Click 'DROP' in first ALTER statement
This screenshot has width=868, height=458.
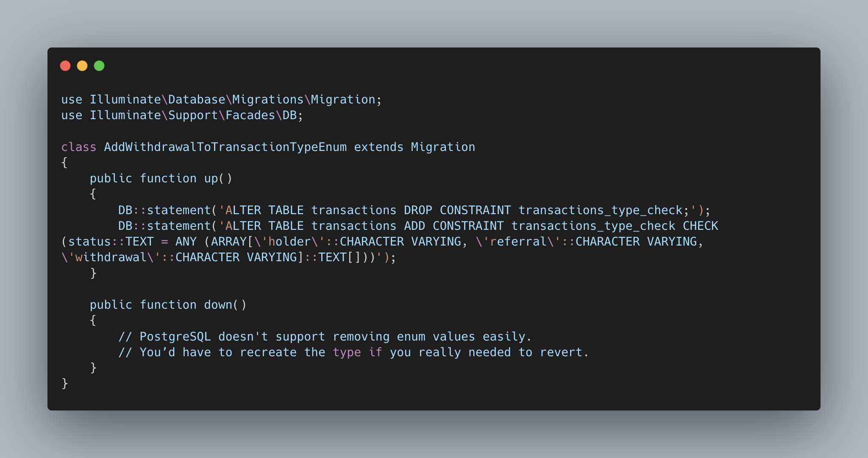pos(418,210)
